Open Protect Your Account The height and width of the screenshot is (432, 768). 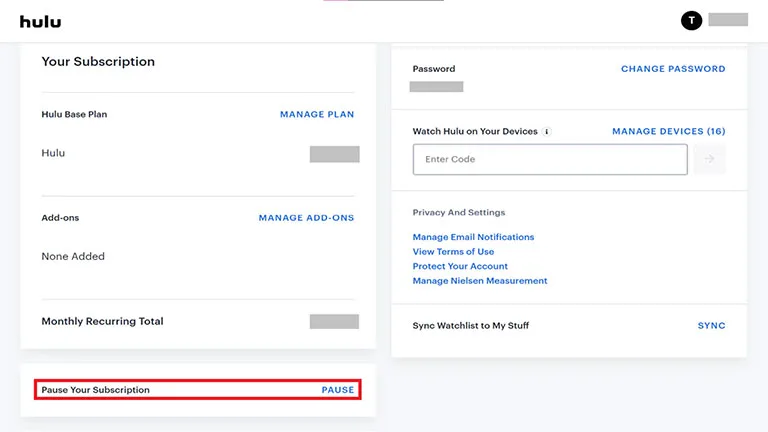click(460, 266)
